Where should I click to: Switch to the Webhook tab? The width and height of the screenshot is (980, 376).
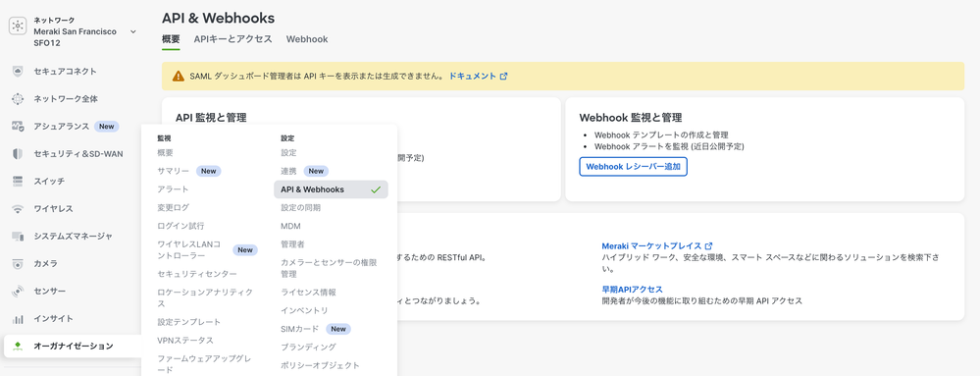pyautogui.click(x=307, y=39)
